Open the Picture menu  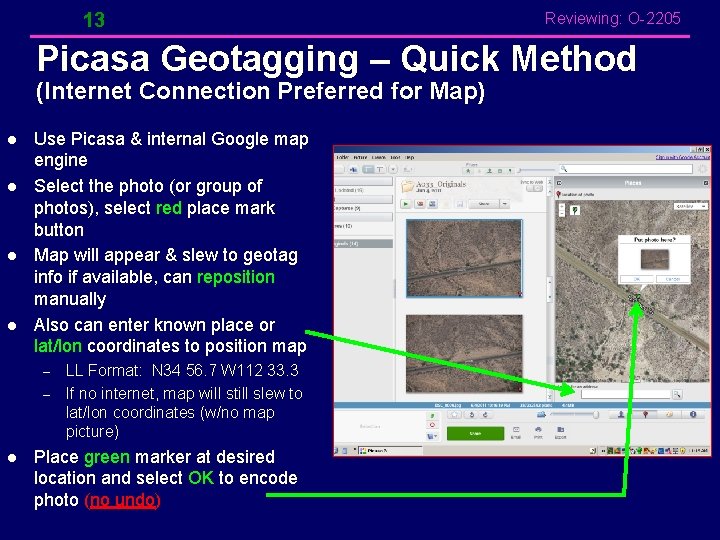360,158
